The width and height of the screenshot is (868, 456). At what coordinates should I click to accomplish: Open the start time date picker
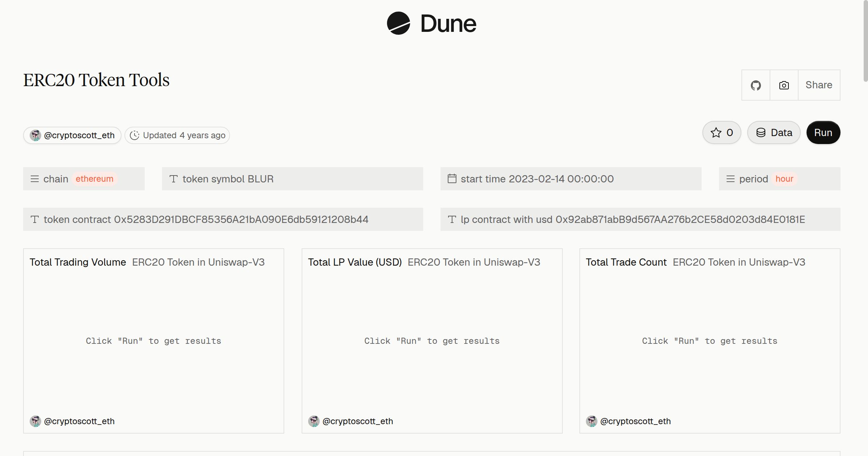pos(571,179)
